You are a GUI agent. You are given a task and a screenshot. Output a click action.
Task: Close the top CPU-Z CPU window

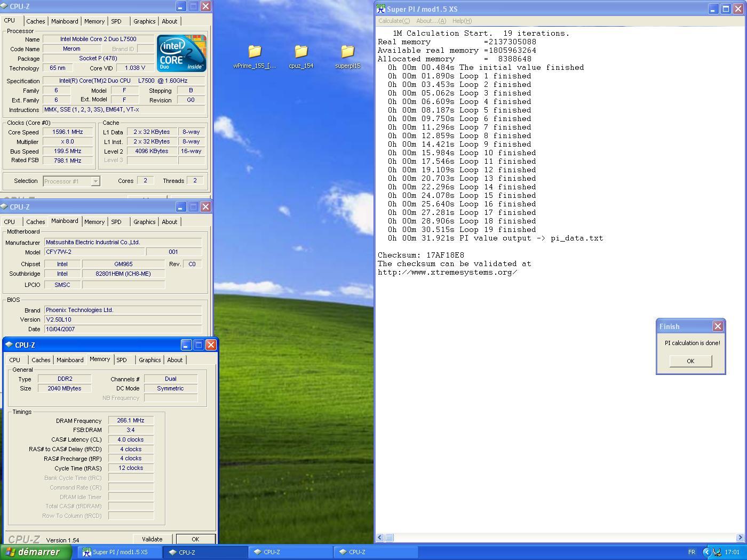205,6
